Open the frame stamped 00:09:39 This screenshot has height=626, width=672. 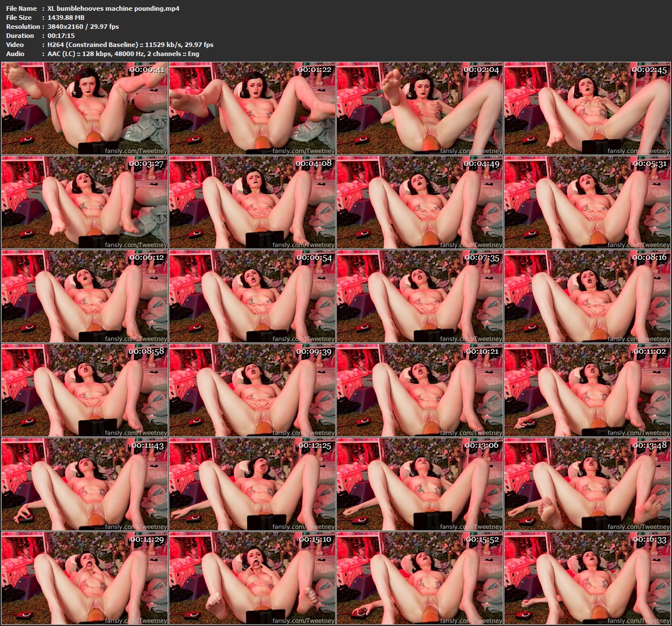point(252,390)
